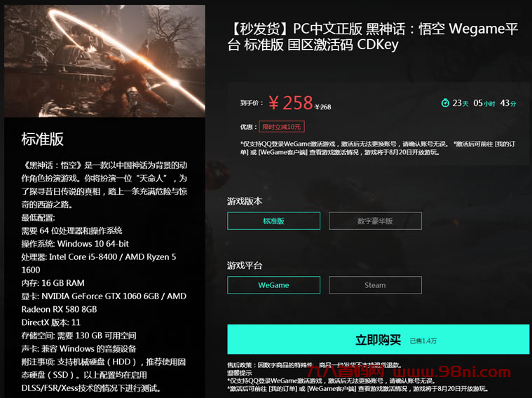The image size is (532, 398).
Task: Select the 数字豪华版 game version option
Action: [375, 221]
